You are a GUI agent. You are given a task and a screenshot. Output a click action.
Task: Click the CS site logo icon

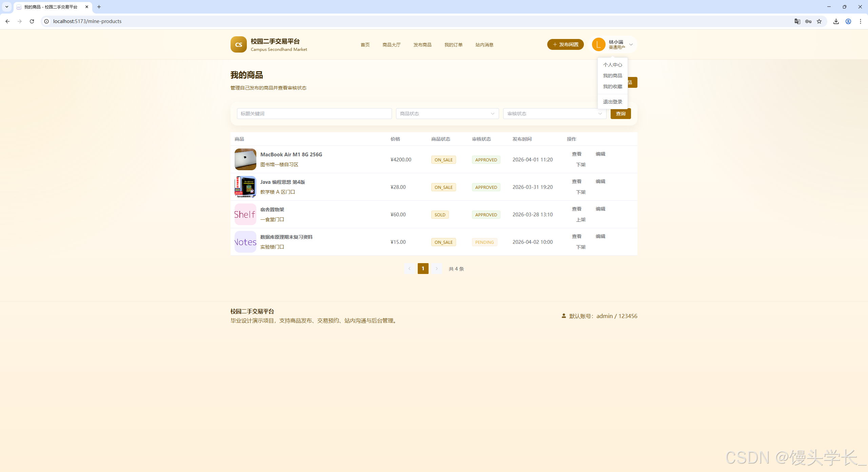click(x=238, y=44)
